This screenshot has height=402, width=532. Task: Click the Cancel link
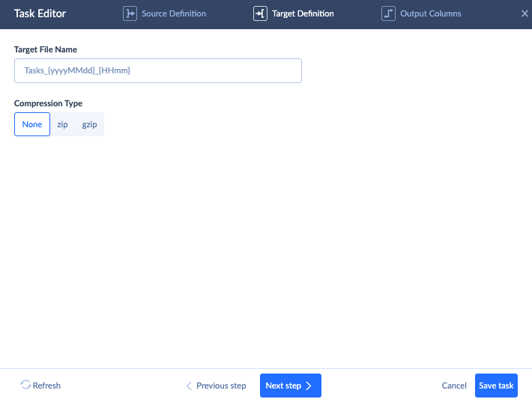point(454,386)
